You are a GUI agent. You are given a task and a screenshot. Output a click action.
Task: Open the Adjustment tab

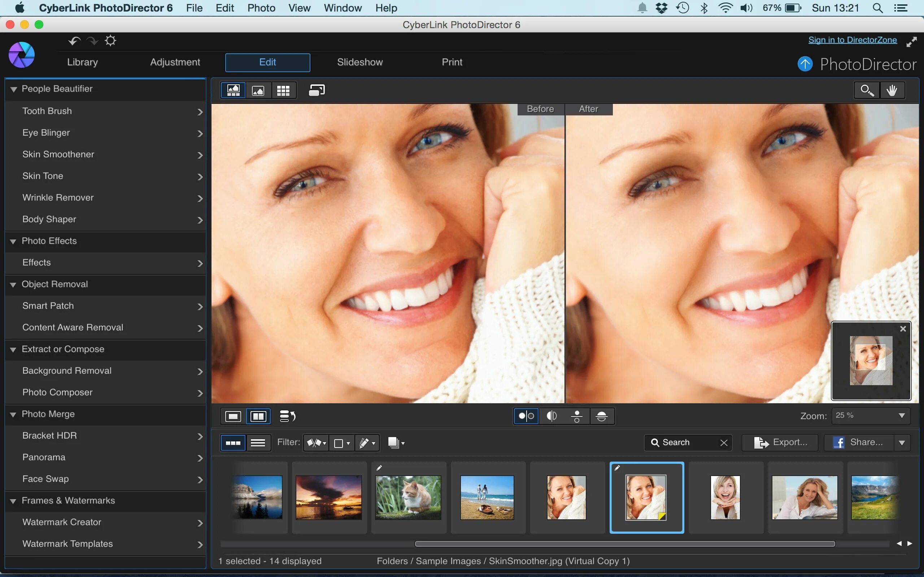click(x=175, y=62)
